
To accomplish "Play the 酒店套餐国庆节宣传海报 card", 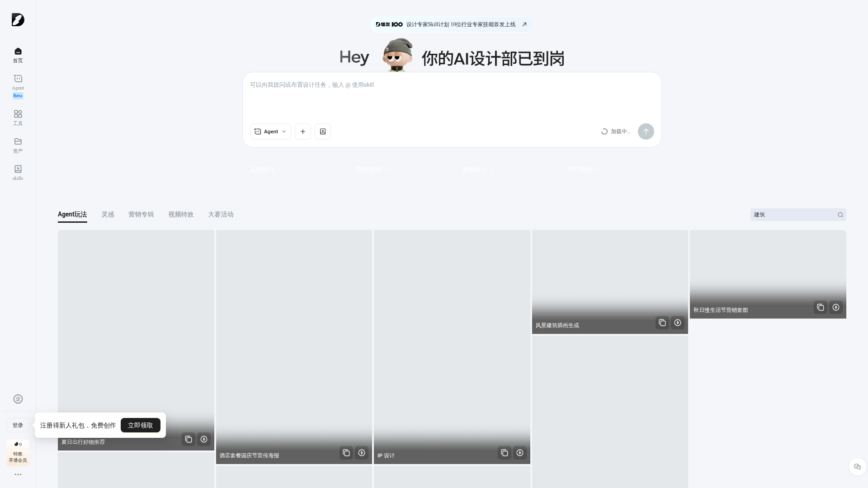I will 362,453.
